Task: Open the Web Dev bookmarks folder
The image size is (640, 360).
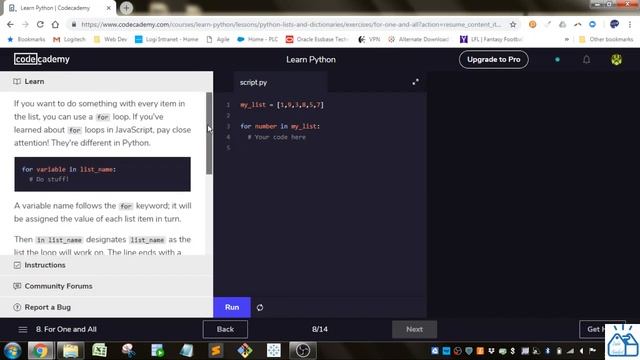Action: (x=111, y=39)
